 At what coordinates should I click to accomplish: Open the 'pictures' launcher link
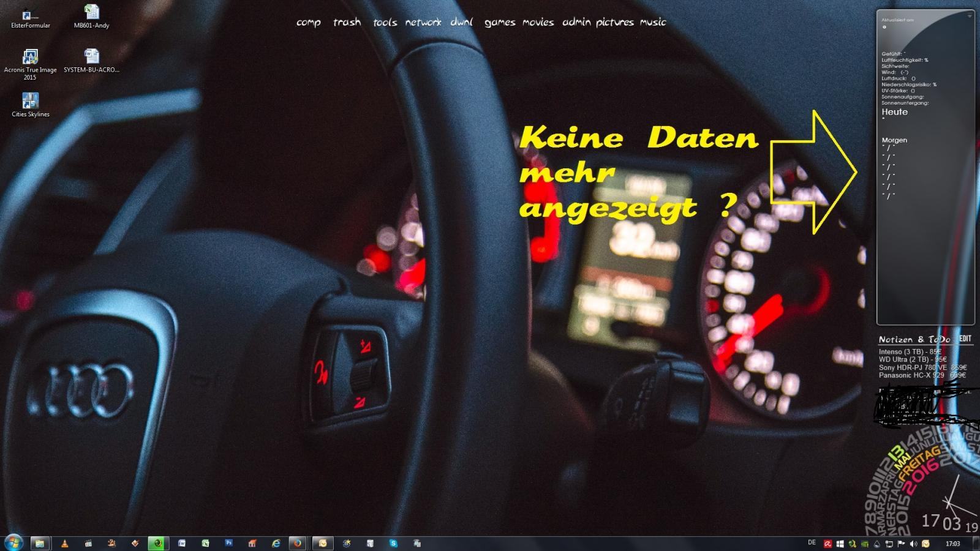point(614,22)
